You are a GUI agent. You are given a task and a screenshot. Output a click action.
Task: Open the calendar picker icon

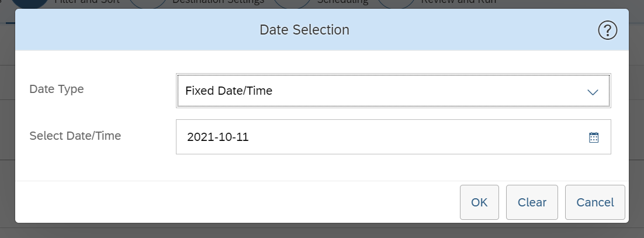click(594, 137)
